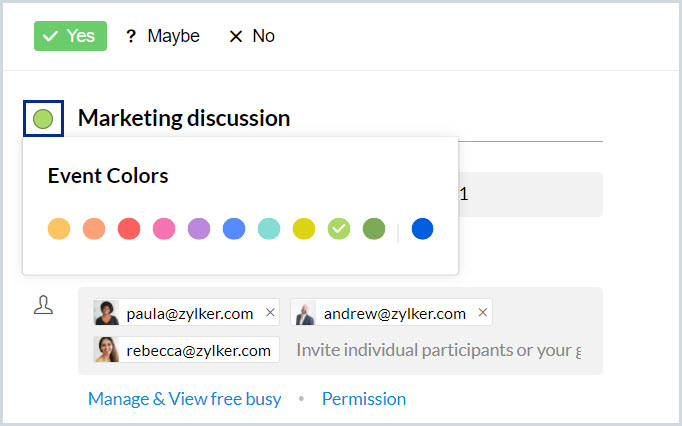
Task: Choose the pink event color
Action: [x=164, y=229]
